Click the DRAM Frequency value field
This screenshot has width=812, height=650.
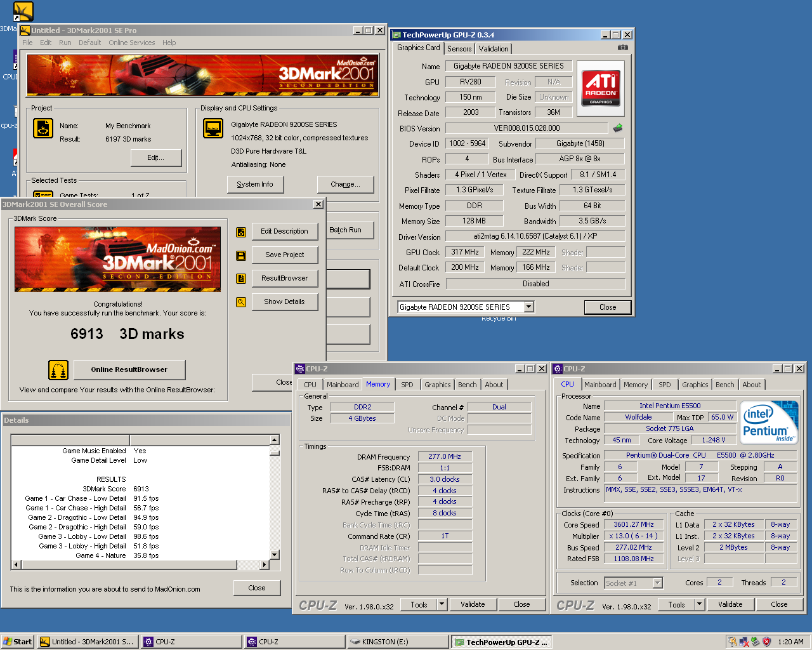445,456
